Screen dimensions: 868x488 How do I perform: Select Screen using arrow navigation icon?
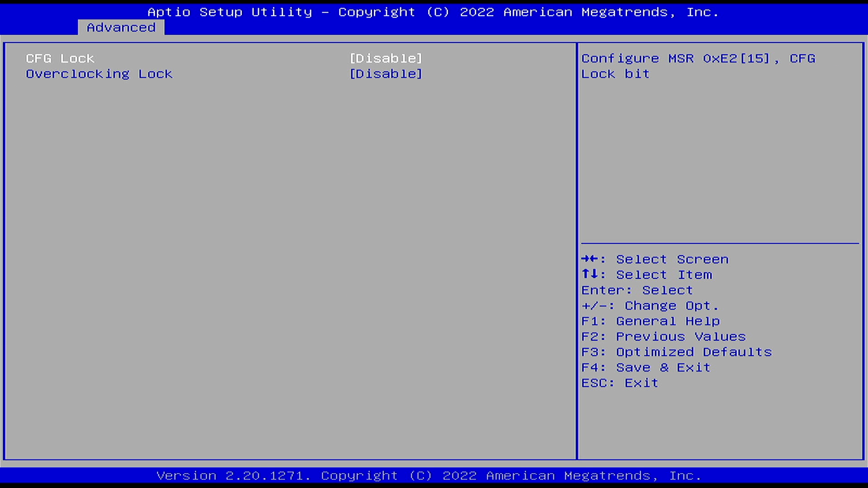click(x=590, y=258)
